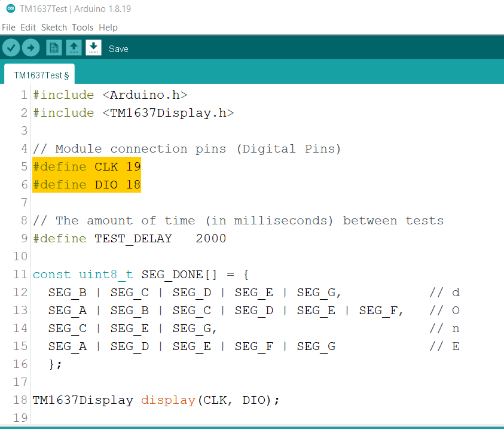Click the '#include <Arduino.h>' line

pos(110,95)
